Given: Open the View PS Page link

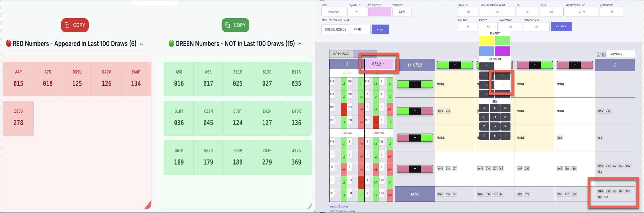Looking at the screenshot, I should click(x=338, y=206).
